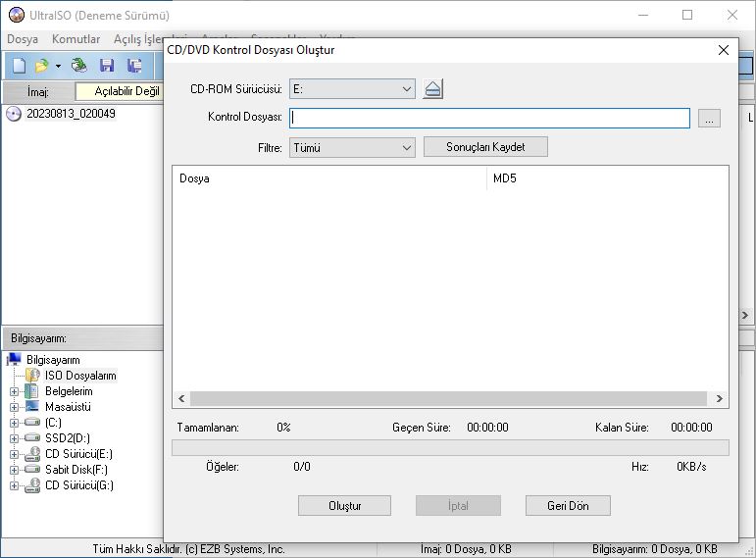The image size is (756, 558).
Task: Expand the SSD2(D:) drive node
Action: click(x=14, y=438)
